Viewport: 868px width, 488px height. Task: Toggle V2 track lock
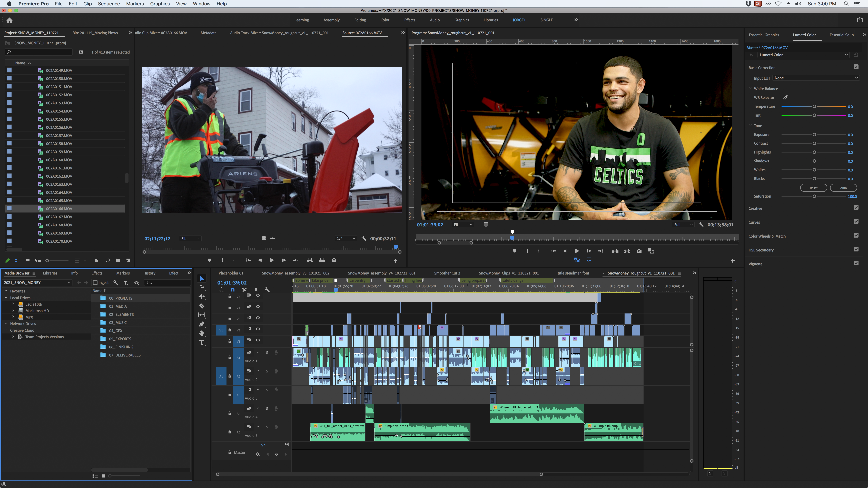(230, 330)
